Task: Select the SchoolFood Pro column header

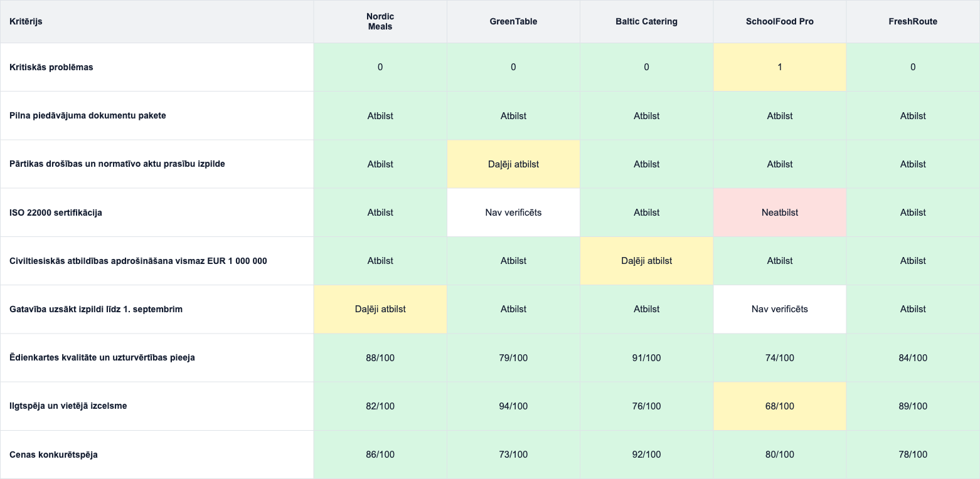Action: coord(780,21)
